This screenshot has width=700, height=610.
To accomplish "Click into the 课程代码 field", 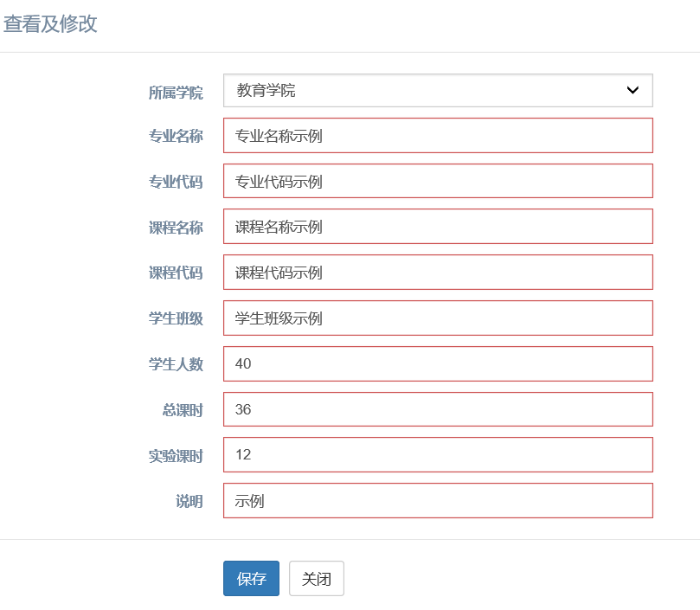I will coord(438,272).
